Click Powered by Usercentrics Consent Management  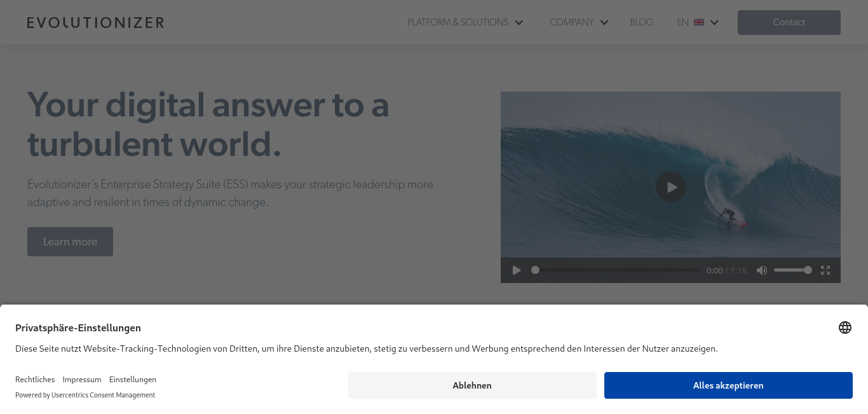click(85, 395)
